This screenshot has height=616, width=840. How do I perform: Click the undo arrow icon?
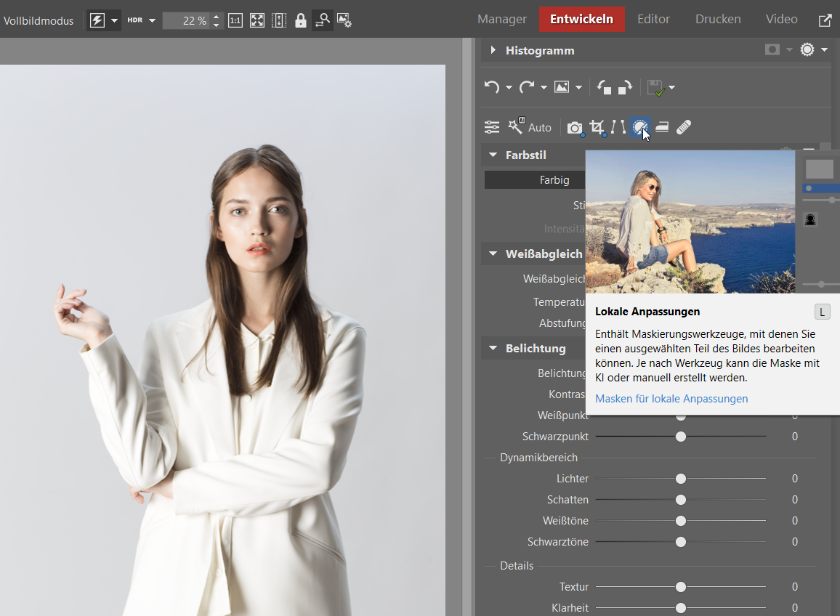click(492, 87)
